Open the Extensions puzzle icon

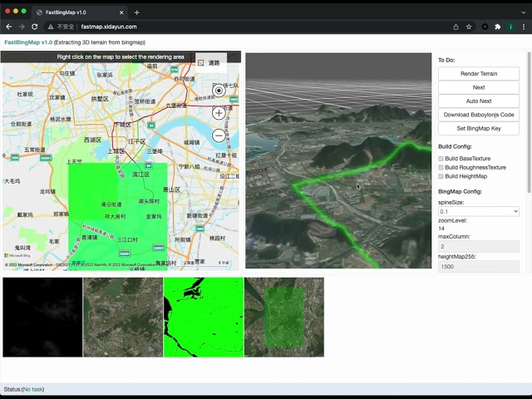point(498,27)
